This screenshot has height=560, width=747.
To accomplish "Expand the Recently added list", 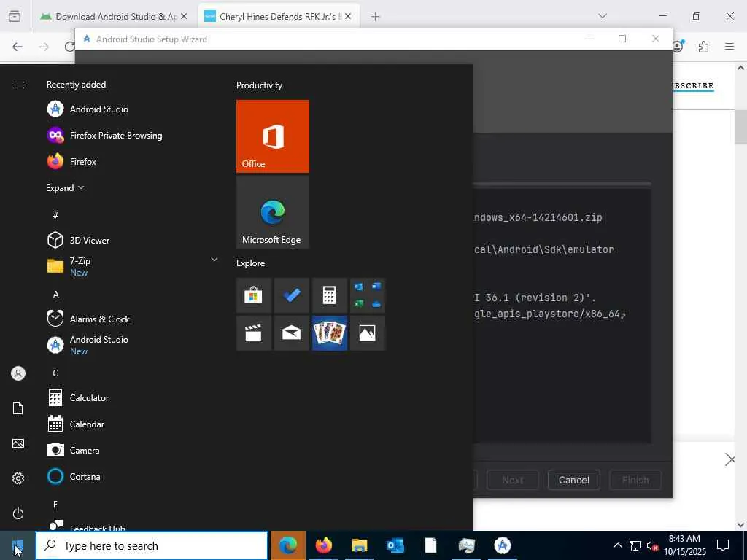I will point(65,187).
